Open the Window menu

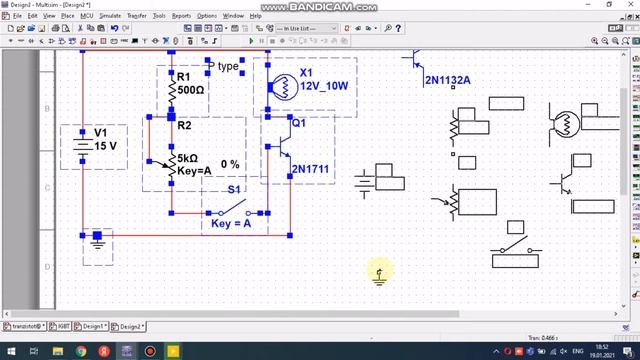pyautogui.click(x=233, y=16)
